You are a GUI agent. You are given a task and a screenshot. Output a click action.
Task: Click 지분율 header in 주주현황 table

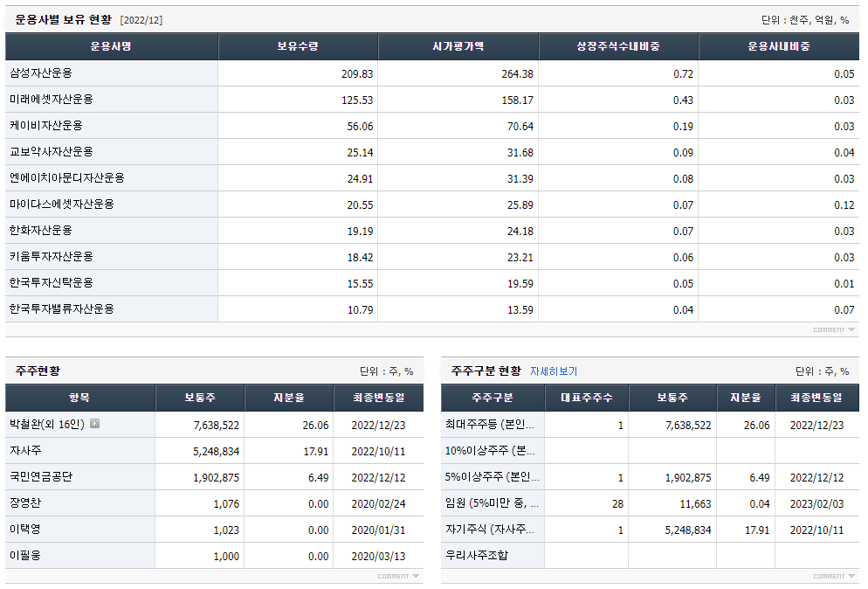(x=289, y=398)
